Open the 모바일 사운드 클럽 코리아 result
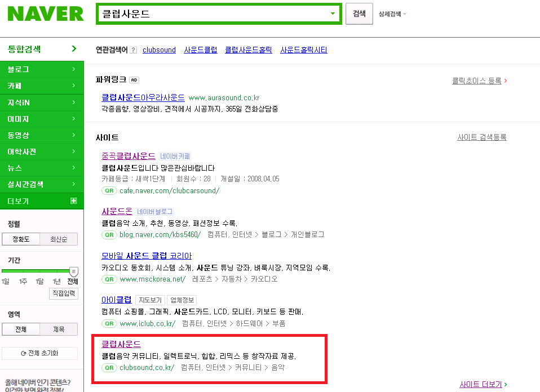Viewport: 540px width, 392px height. pyautogui.click(x=147, y=256)
